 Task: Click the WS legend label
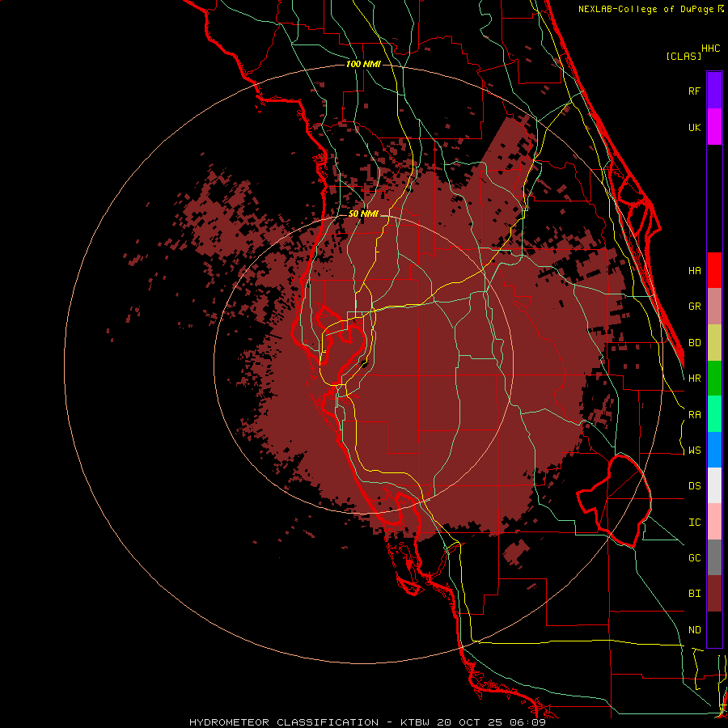click(694, 451)
